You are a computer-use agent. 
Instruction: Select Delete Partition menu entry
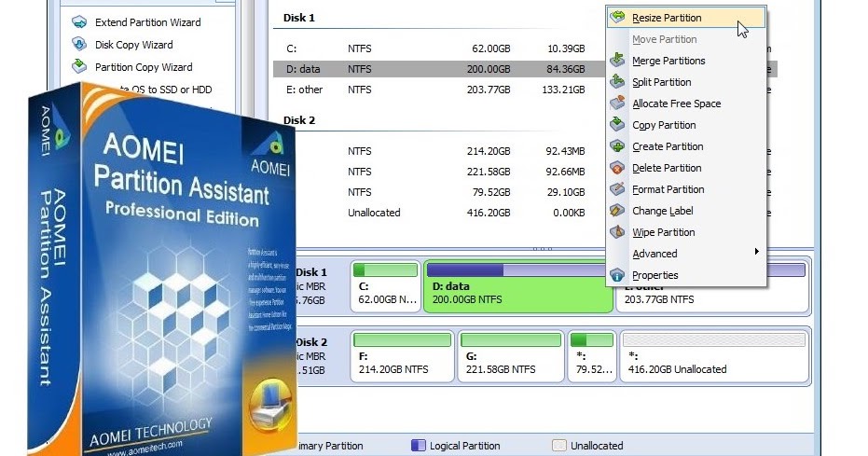pos(686,168)
